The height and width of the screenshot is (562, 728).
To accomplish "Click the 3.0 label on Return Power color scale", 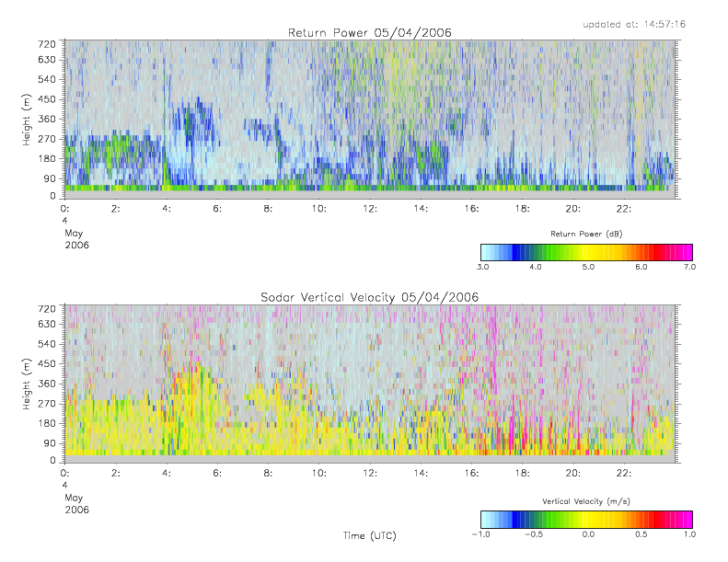I will click(x=483, y=267).
